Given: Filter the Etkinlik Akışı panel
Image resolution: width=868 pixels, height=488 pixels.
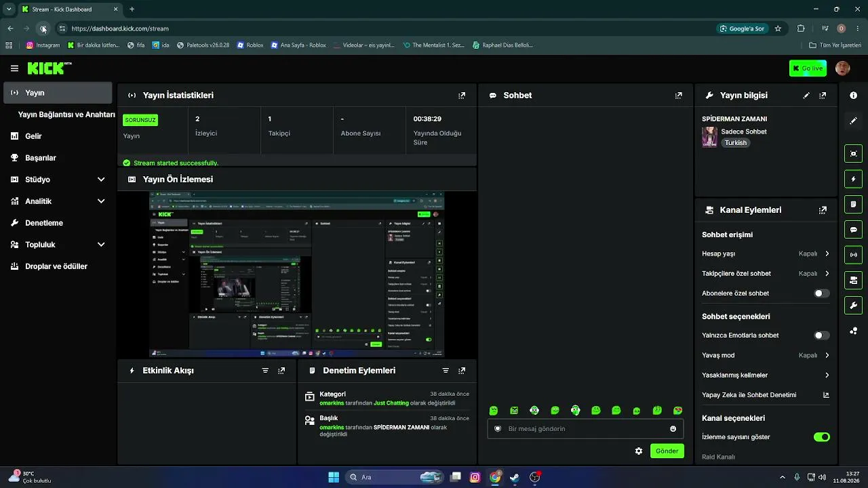Looking at the screenshot, I should [x=265, y=371].
